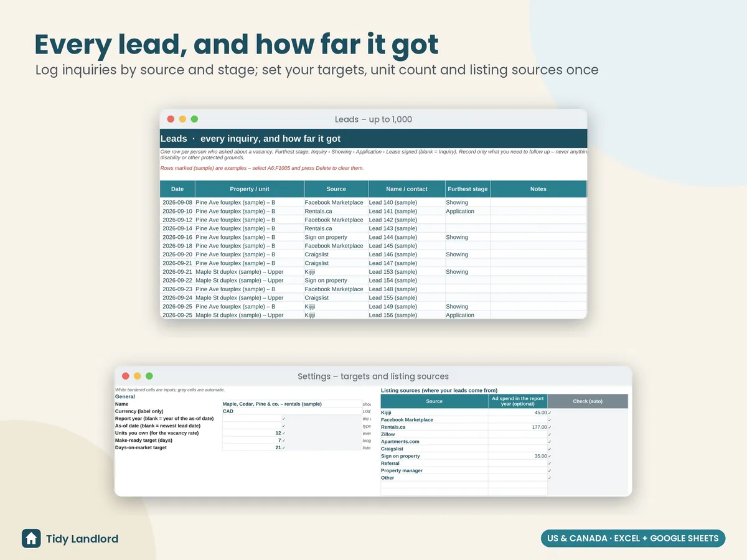
Task: Click Kijiji ad spend value 45.00
Action: [518, 413]
